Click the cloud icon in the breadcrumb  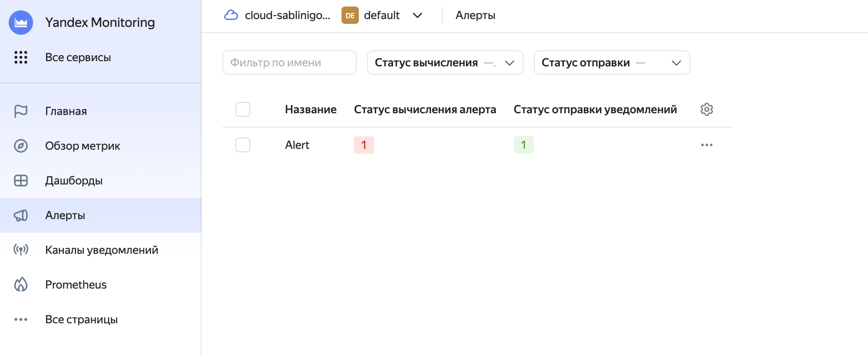coord(231,15)
